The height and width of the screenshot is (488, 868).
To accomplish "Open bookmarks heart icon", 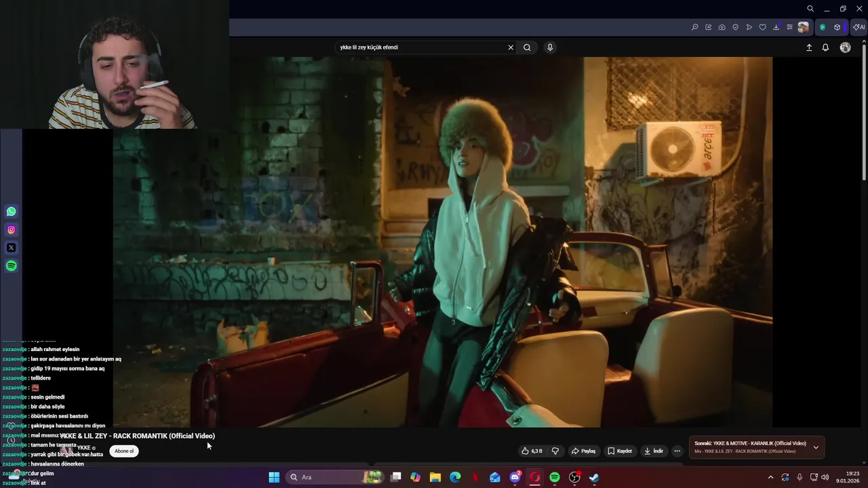I will (x=763, y=27).
